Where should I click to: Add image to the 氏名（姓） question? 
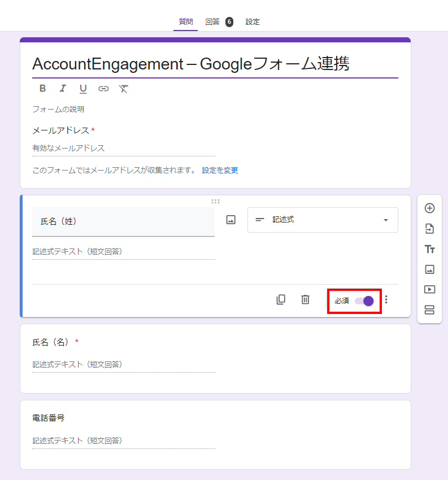[x=231, y=220]
